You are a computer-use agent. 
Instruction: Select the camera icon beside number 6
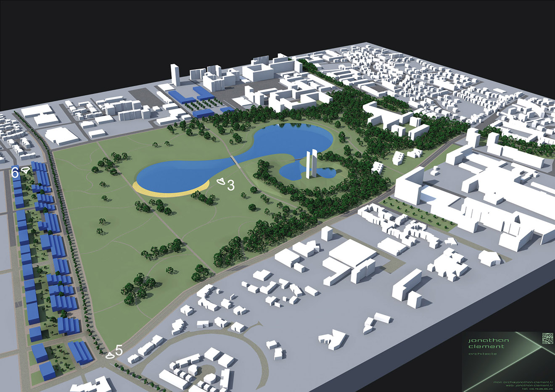[x=24, y=170]
